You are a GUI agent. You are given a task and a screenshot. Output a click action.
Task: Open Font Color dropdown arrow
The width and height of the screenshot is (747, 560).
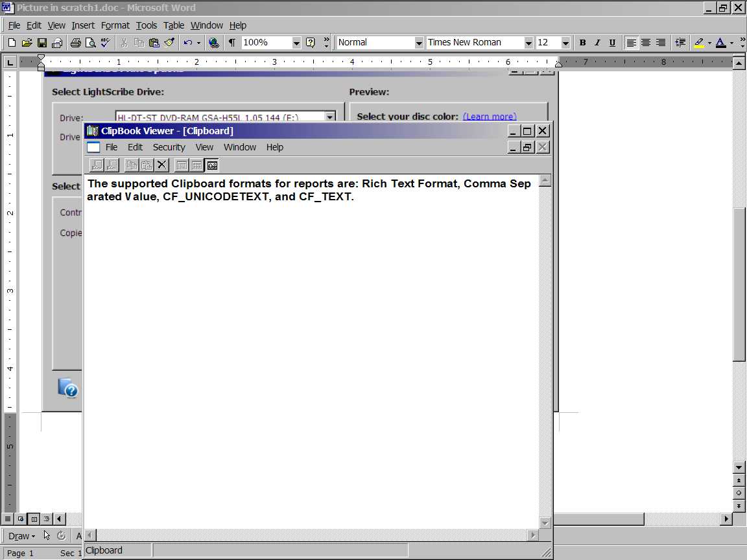tap(731, 43)
